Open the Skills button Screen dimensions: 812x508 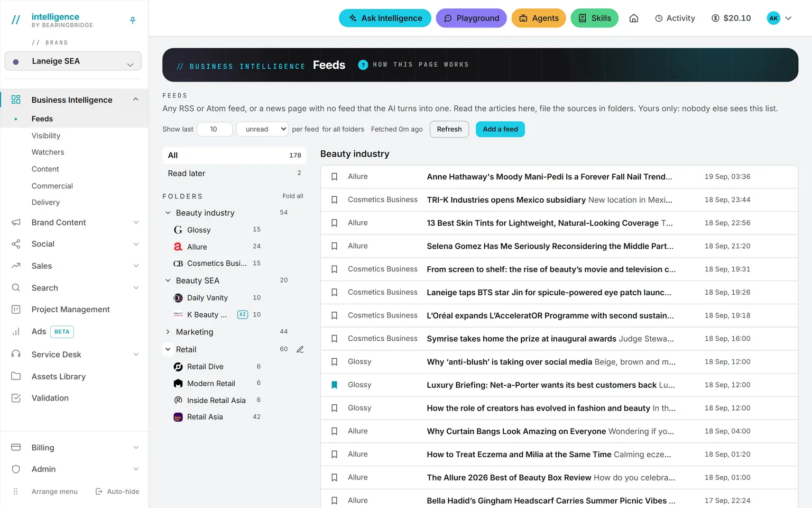[x=595, y=19]
